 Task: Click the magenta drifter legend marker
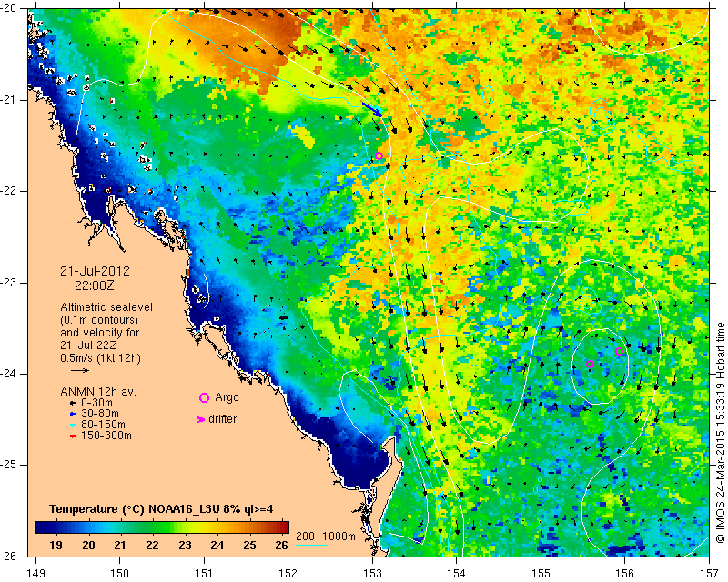coord(201,419)
